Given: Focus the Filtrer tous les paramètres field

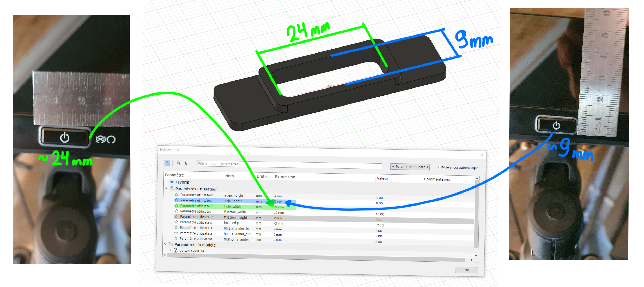Looking at the screenshot, I should (x=289, y=165).
